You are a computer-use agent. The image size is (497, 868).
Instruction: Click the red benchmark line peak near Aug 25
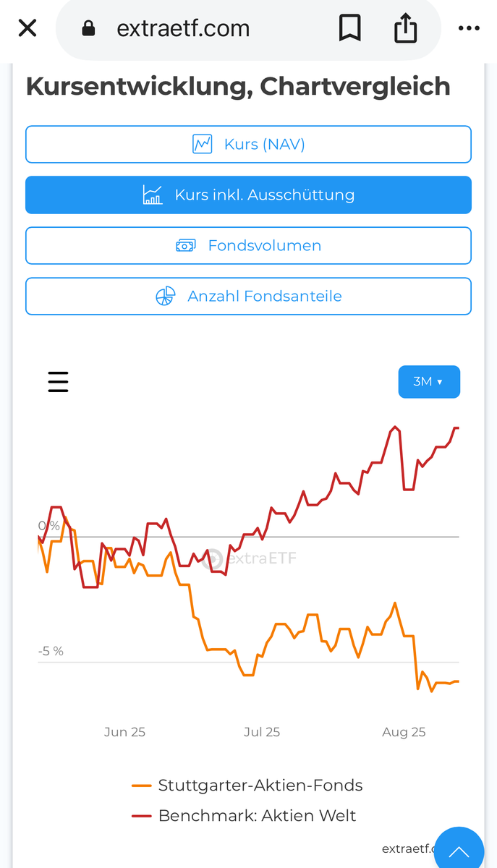coord(395,427)
